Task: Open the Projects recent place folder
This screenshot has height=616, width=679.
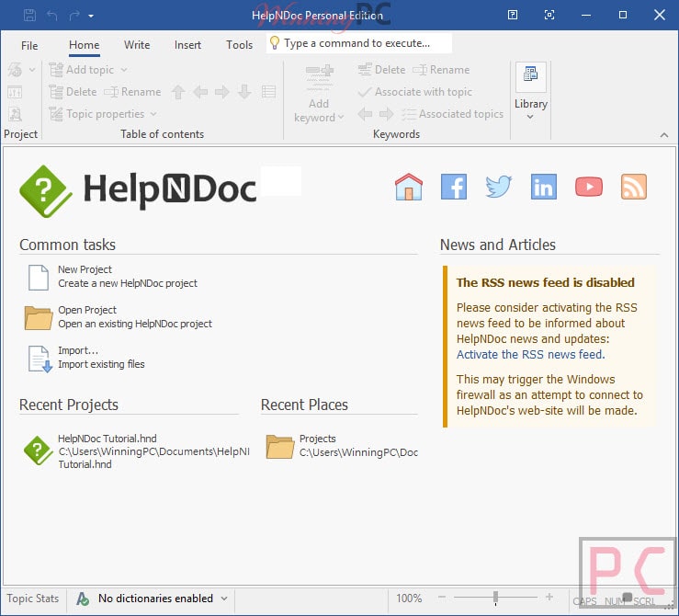Action: 341,446
